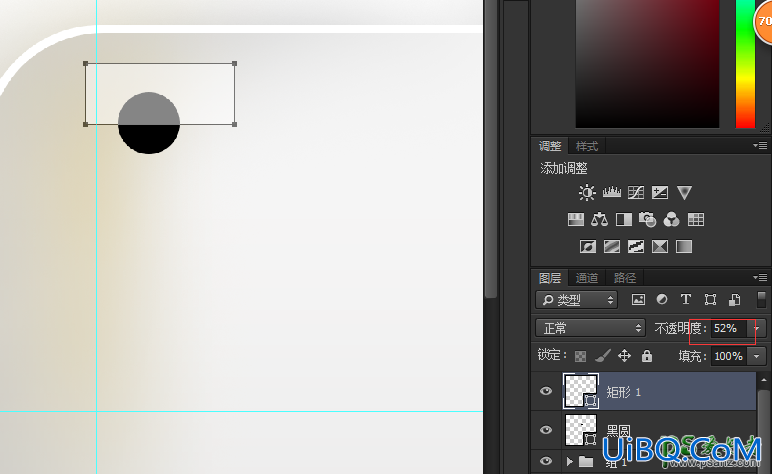
Task: Click the 添加调整 heading text
Action: [x=564, y=168]
